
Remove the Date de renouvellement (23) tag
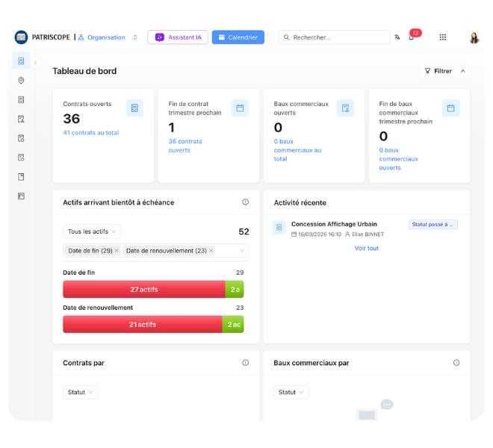click(211, 251)
